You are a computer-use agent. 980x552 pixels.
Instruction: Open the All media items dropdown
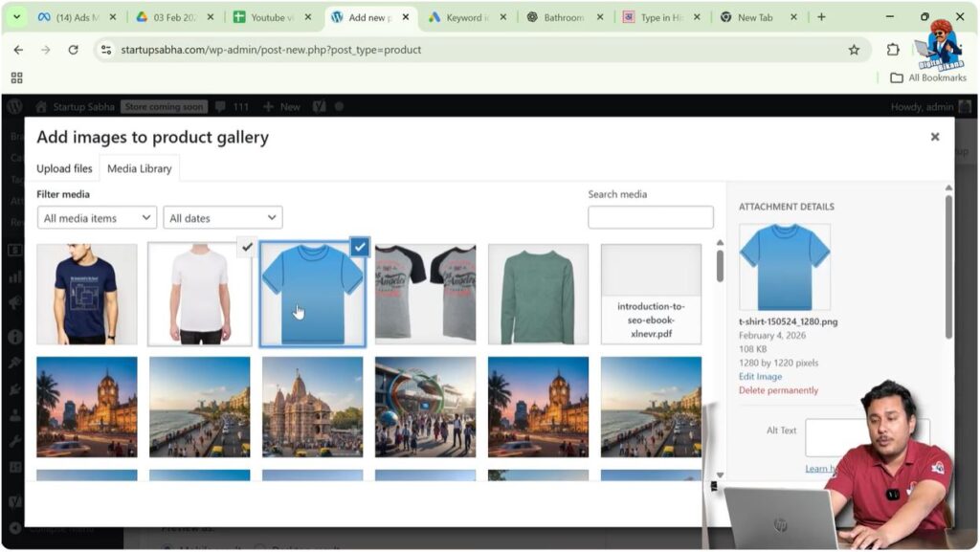tap(96, 217)
